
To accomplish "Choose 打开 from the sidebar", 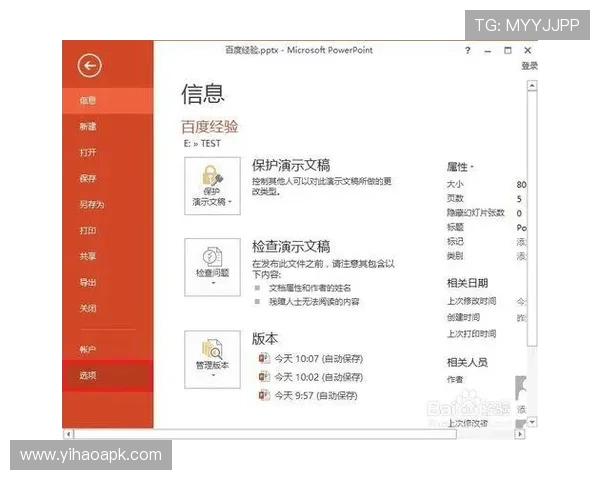I will [x=108, y=152].
